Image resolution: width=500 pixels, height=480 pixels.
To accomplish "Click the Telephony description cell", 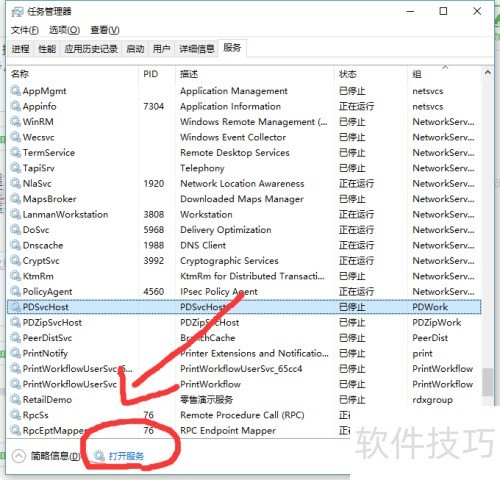I will 202,168.
